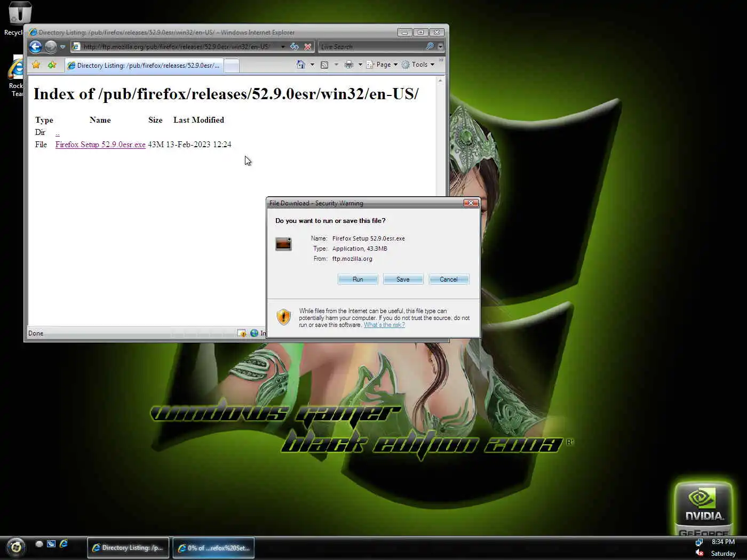Click Save in the File Download dialog
The image size is (747, 560).
403,279
